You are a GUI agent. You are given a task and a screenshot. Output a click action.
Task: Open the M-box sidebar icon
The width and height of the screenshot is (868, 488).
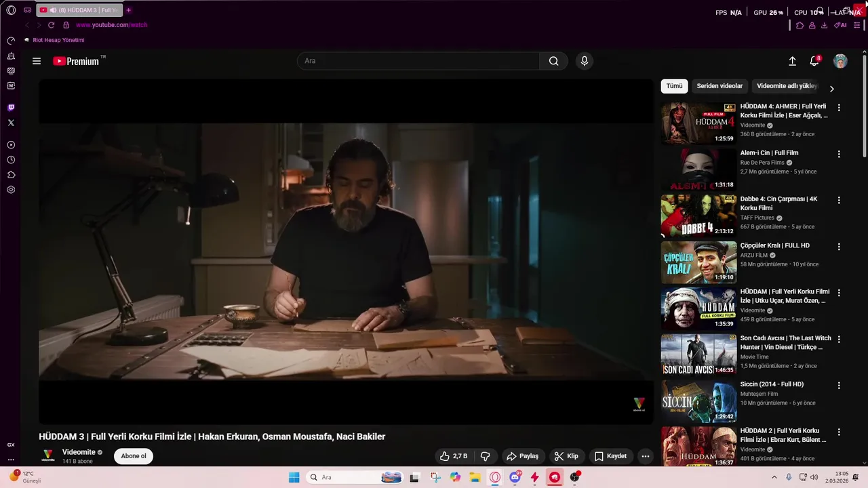pos(11,85)
